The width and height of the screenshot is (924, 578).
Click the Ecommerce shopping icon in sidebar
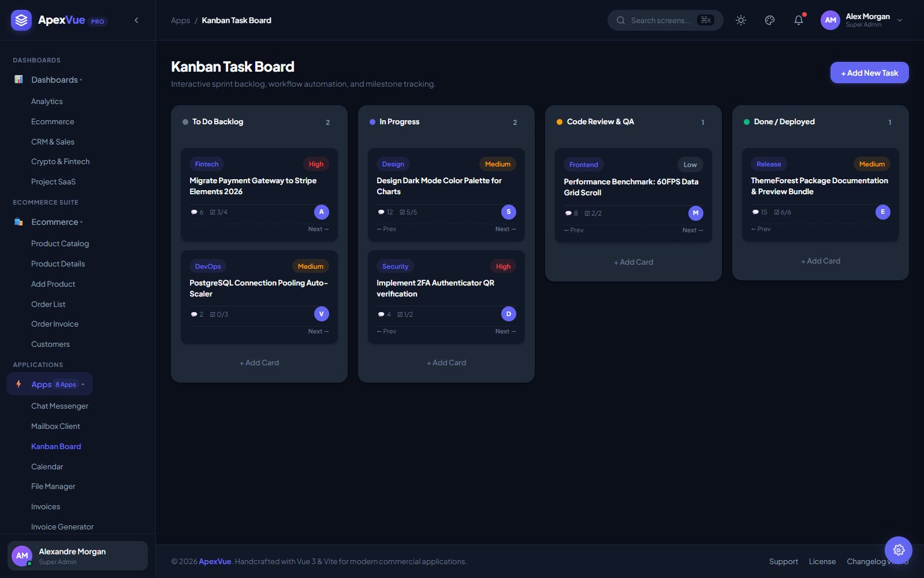click(18, 221)
